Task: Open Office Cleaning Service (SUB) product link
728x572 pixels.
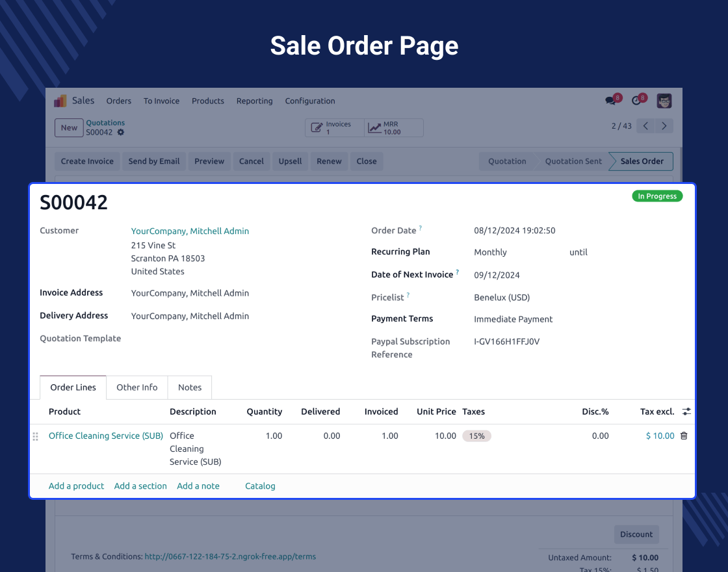Action: (106, 435)
